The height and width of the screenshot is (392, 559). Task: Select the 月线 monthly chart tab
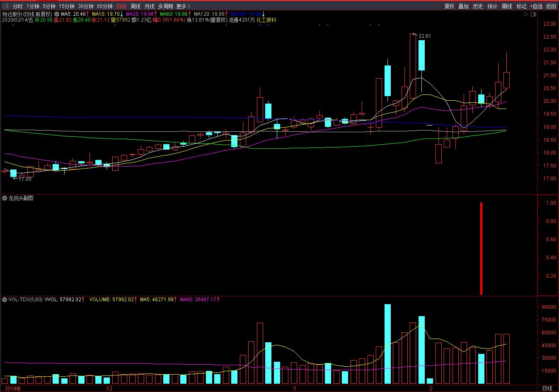[149, 6]
